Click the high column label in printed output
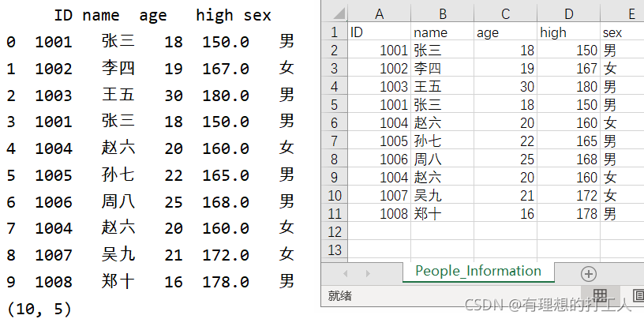Viewport: 644px width, 319px height. (x=215, y=15)
